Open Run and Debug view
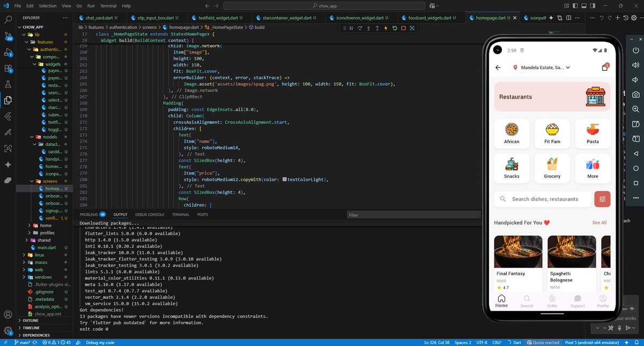The image size is (644, 346). point(8,53)
